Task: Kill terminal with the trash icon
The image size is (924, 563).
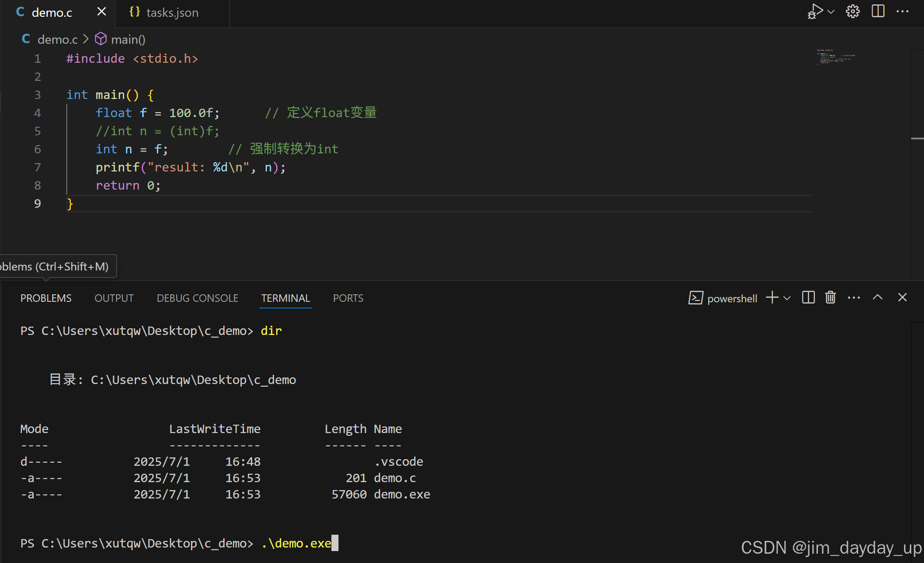Action: tap(830, 298)
